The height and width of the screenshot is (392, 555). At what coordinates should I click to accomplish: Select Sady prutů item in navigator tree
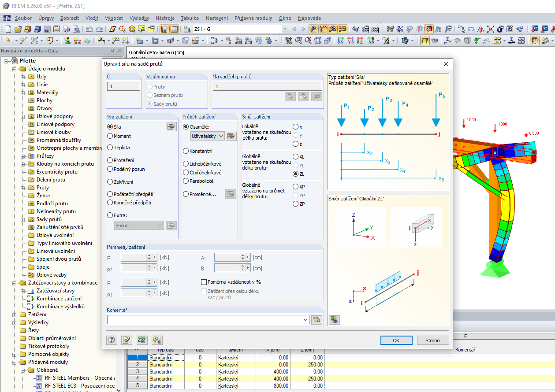click(x=49, y=219)
